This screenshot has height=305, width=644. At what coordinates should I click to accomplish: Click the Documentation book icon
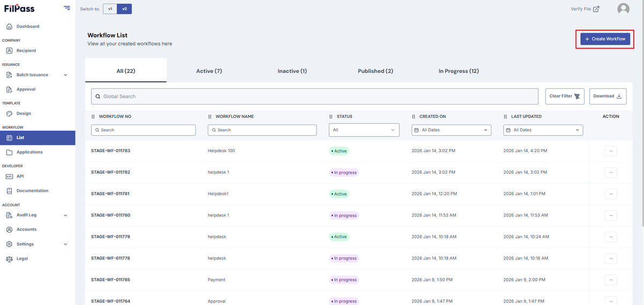[9, 191]
